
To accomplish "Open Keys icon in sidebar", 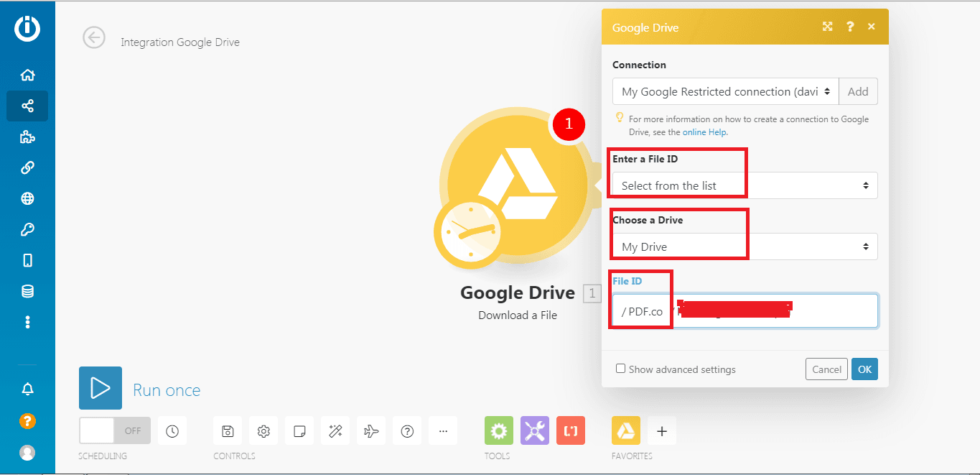I will tap(27, 230).
